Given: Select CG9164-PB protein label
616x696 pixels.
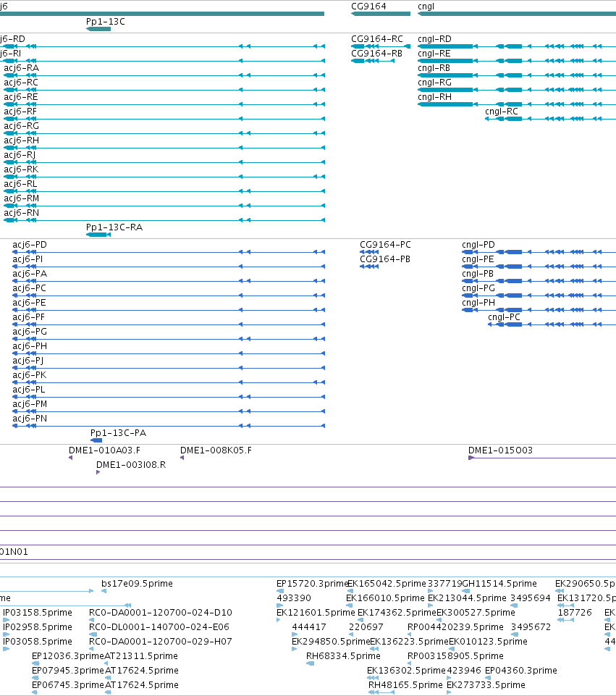Looking at the screenshot, I should [x=385, y=259].
